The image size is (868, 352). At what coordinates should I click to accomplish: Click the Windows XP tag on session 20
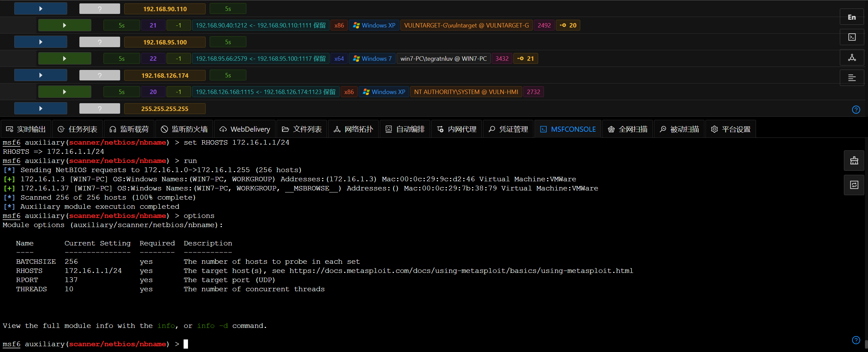pyautogui.click(x=384, y=92)
